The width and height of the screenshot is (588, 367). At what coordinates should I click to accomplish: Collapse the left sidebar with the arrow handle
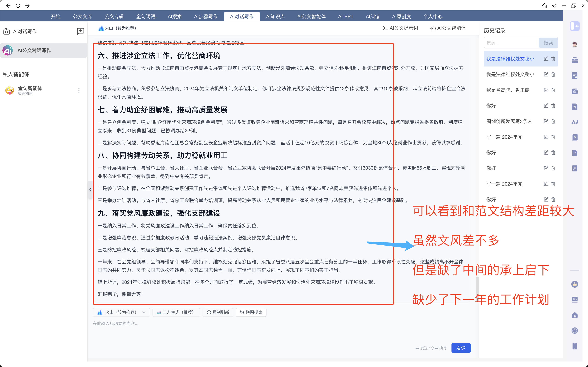click(x=90, y=190)
